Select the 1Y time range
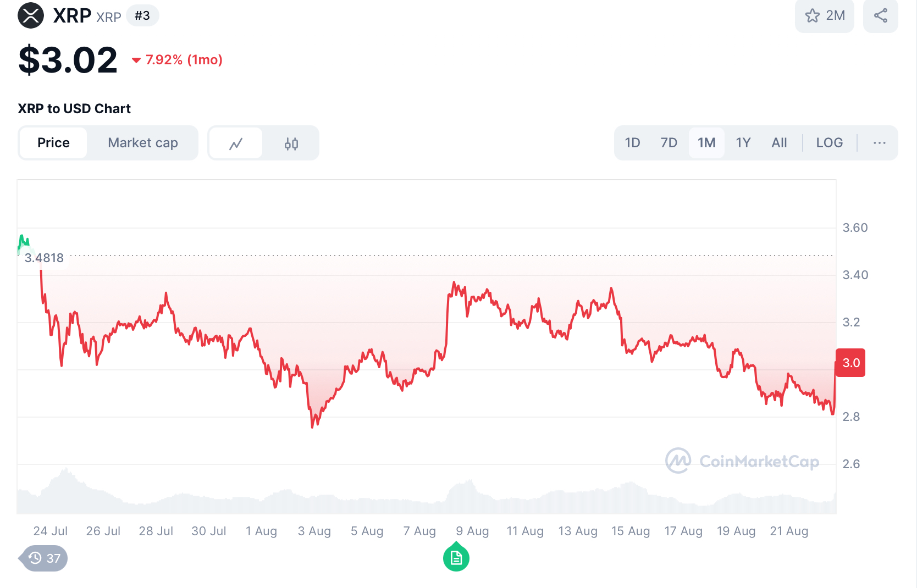The height and width of the screenshot is (588, 917). coord(743,143)
